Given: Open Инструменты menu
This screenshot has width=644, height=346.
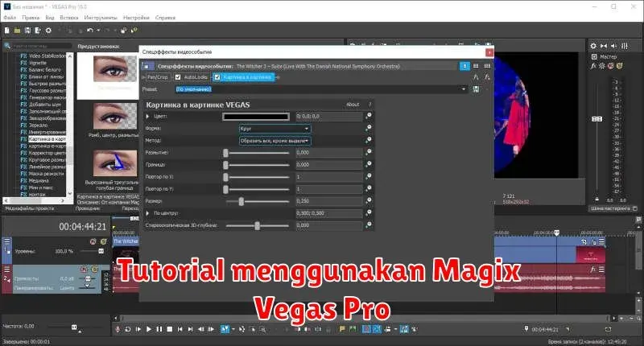Looking at the screenshot, I should click(x=101, y=18).
